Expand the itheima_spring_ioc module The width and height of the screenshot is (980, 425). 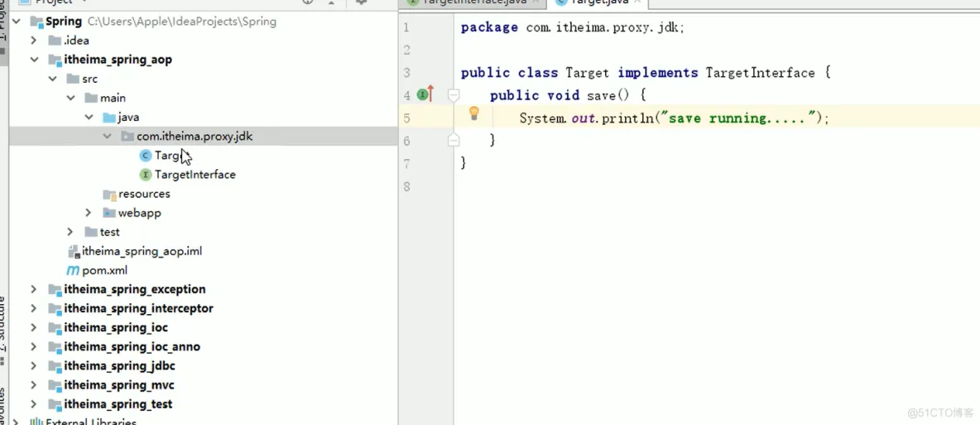34,328
